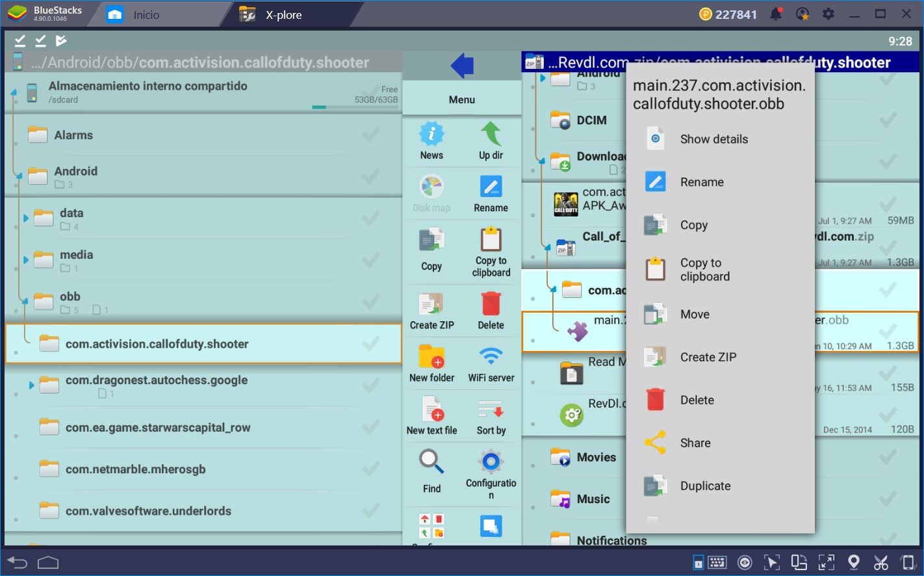Expand com.dragonest.autochess.google folder arrow
Screen dimensions: 924x576
31,386
